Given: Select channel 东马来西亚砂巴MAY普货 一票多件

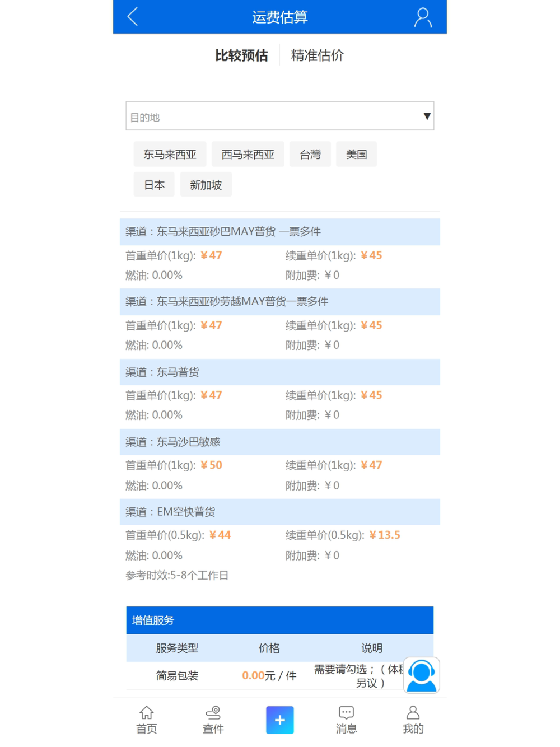Looking at the screenshot, I should point(280,232).
